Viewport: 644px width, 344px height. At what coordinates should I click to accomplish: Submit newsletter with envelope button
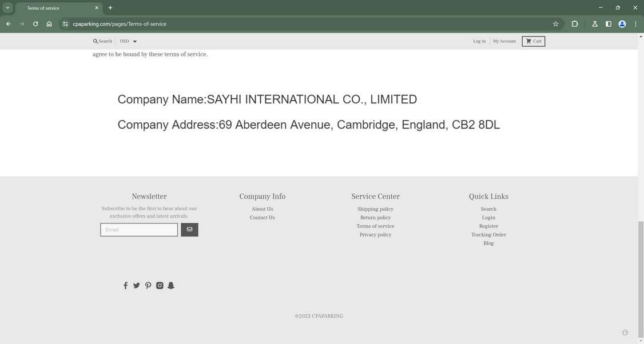pos(189,230)
